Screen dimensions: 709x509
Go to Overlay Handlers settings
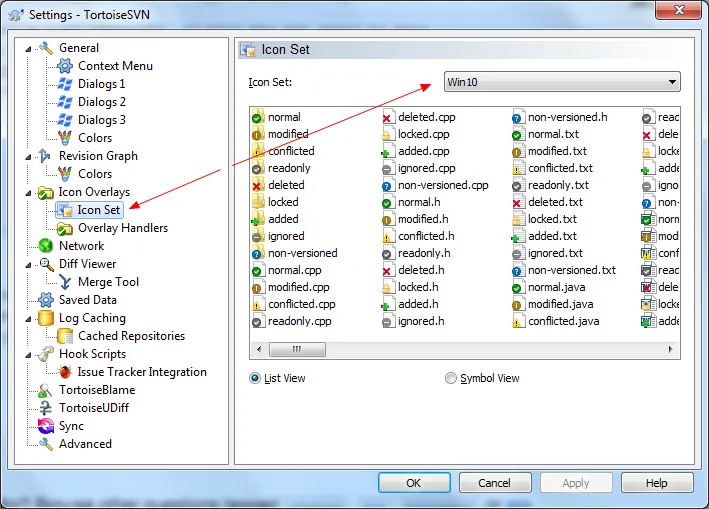[x=123, y=228]
